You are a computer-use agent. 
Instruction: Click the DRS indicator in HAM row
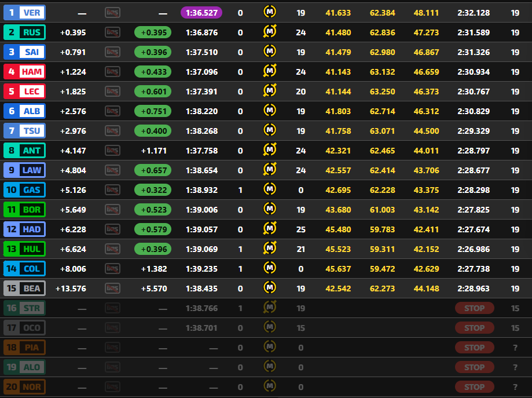(112, 72)
